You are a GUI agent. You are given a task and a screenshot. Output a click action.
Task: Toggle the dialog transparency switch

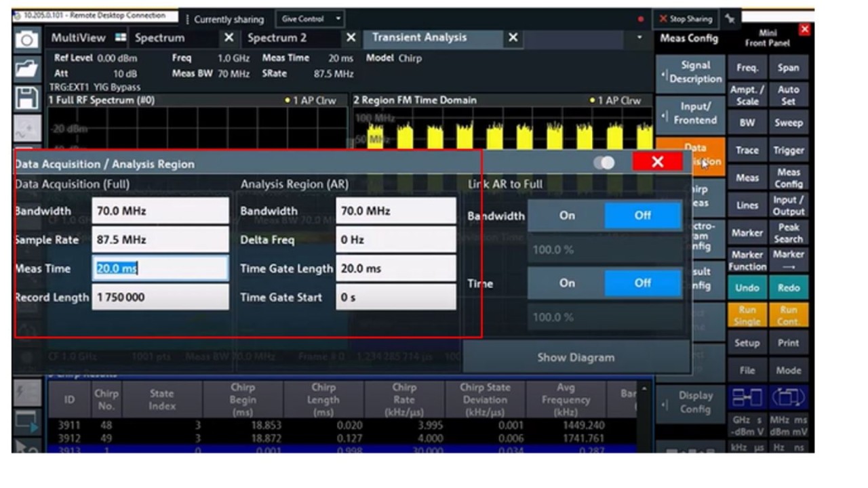603,163
